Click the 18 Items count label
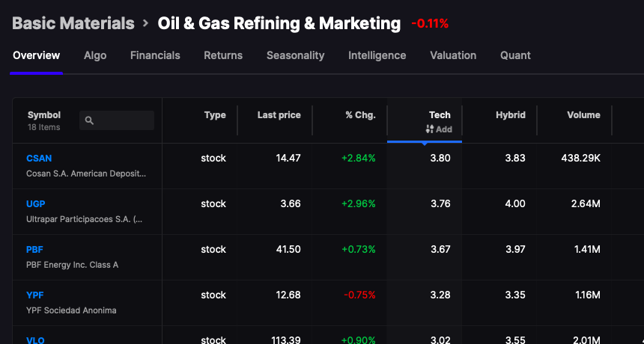Viewport: 644px width, 344px height. coord(43,127)
